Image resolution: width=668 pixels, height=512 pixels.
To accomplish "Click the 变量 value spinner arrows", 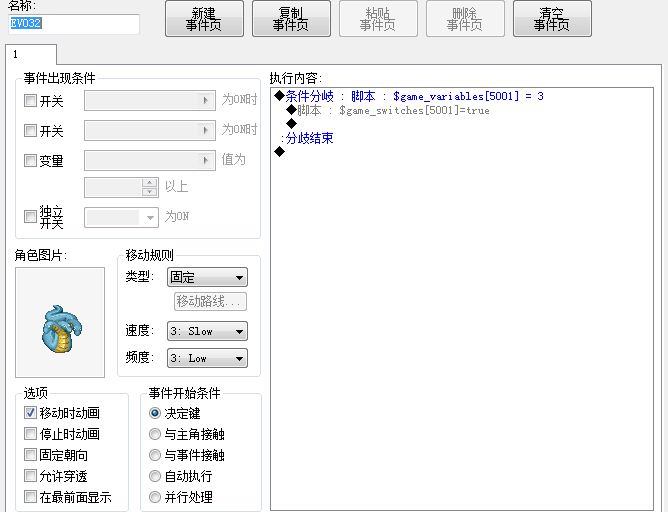I will [x=150, y=187].
